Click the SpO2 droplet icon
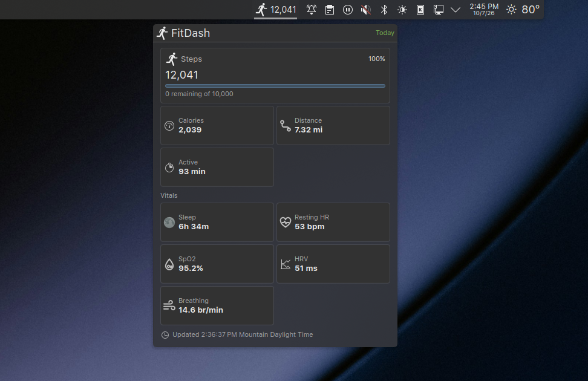The width and height of the screenshot is (588, 381). click(x=169, y=264)
